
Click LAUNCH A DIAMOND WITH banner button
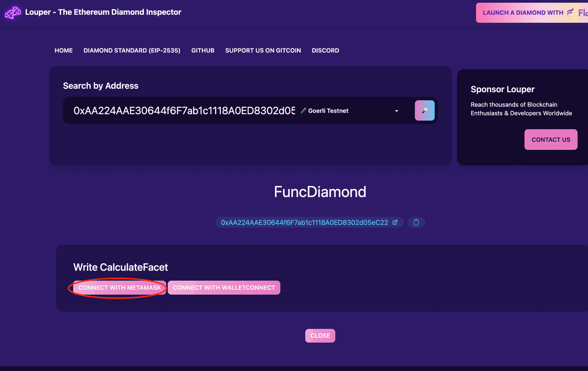532,13
